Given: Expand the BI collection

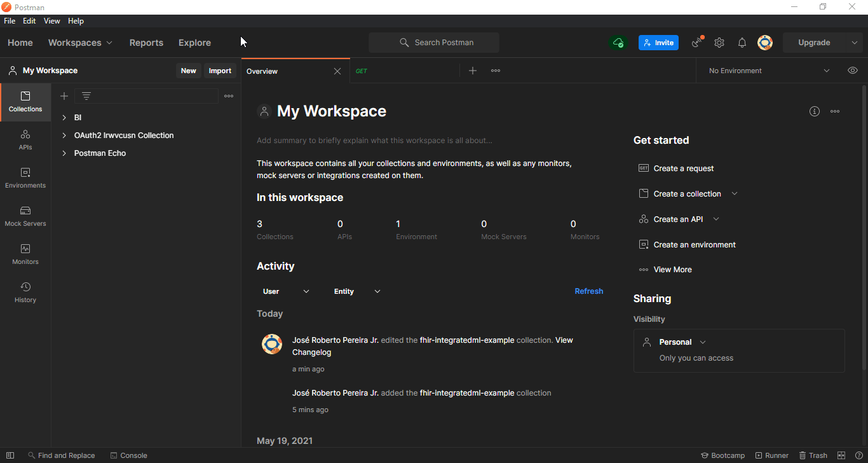Looking at the screenshot, I should (x=64, y=118).
